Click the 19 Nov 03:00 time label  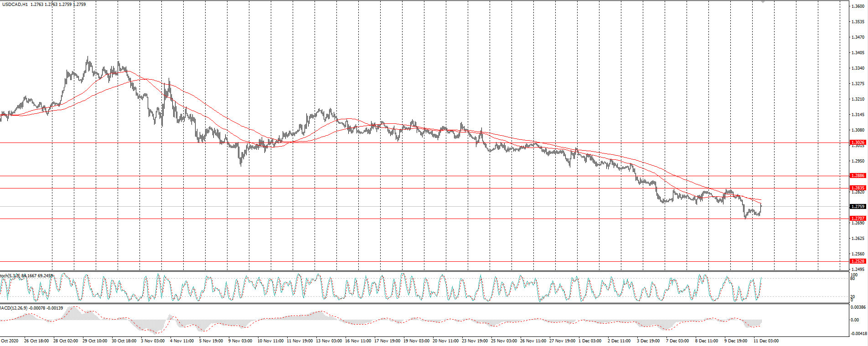[416, 341]
